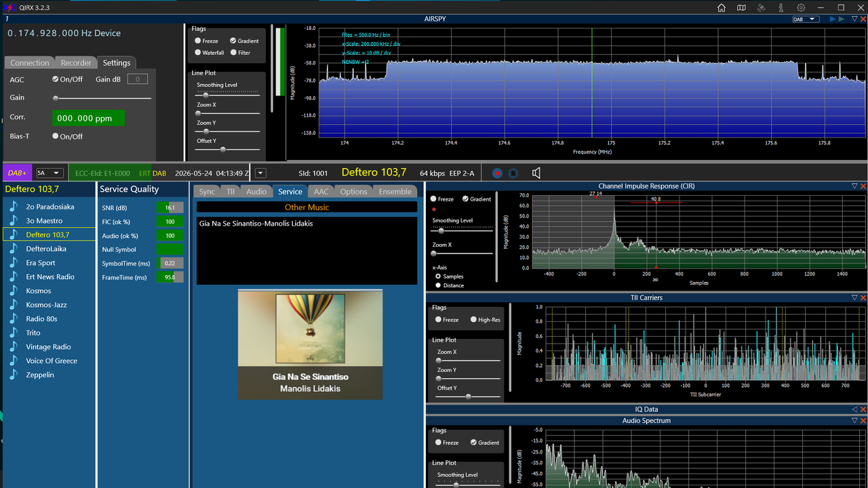
Task: Mute audio with the speaker icon
Action: click(x=536, y=173)
